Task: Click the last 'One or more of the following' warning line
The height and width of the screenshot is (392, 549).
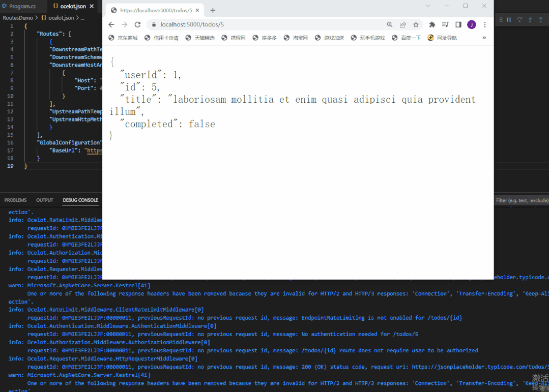Action: [288, 383]
